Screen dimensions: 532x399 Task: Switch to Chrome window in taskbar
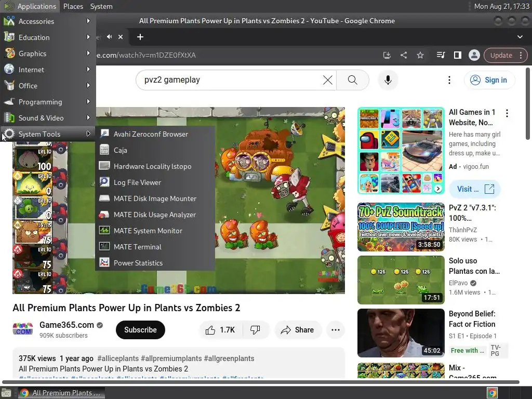pos(61,393)
